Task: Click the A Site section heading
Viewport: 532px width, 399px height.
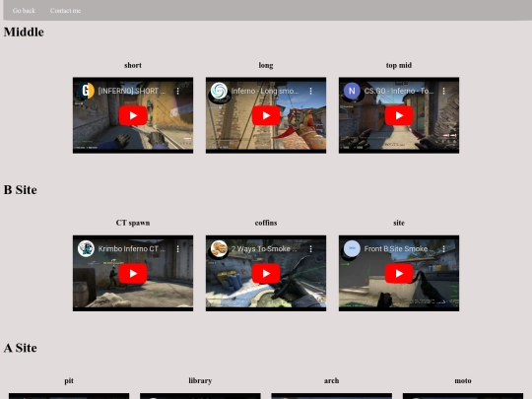Action: tap(21, 348)
